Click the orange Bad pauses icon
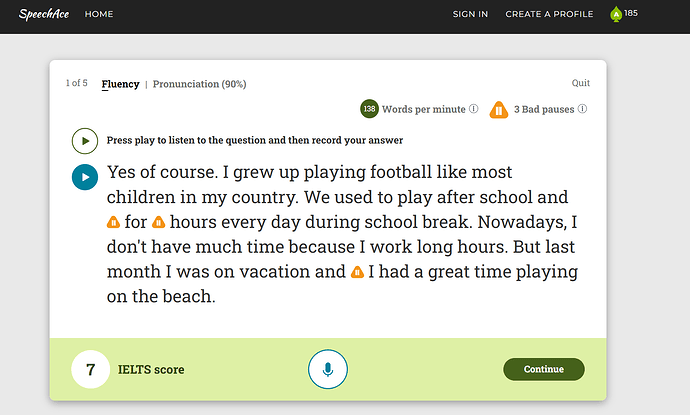This screenshot has width=690, height=415. (497, 109)
